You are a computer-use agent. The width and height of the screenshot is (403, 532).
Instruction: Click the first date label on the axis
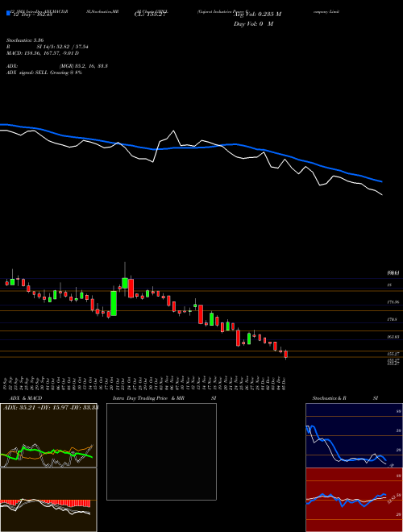tap(6, 384)
